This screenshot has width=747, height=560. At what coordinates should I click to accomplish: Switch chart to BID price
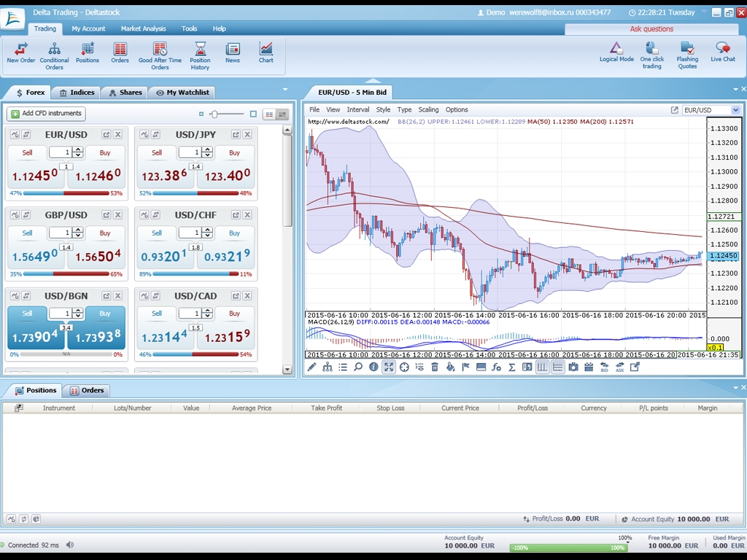click(x=604, y=367)
